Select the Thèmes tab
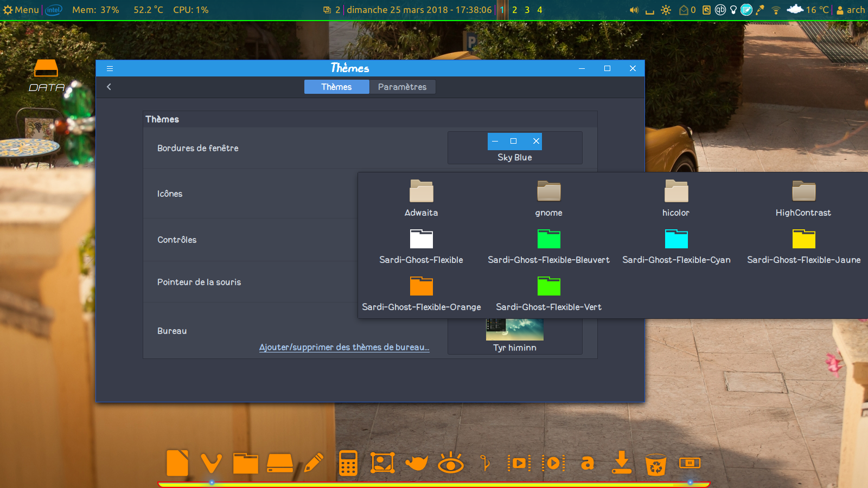 tap(336, 87)
